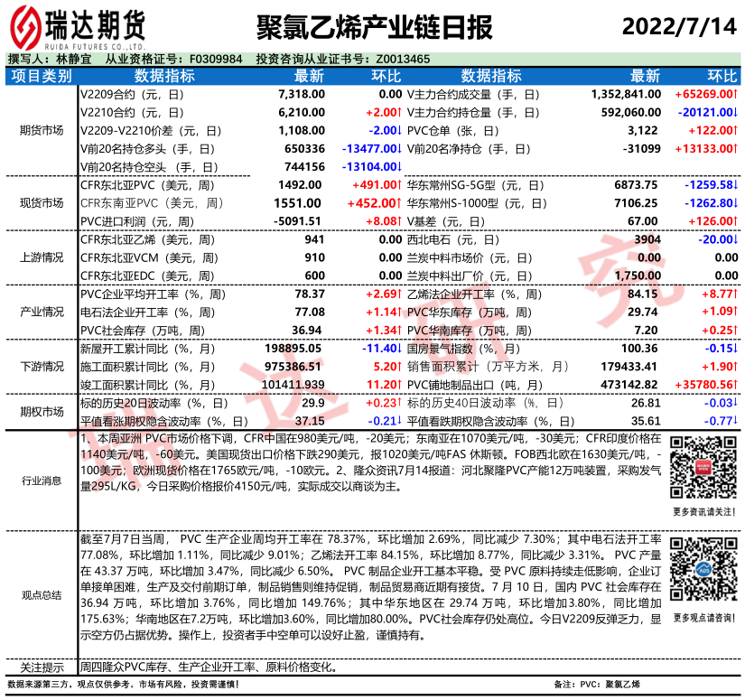Click the 关注提示 row label
Screen dimensions: 745x700
(41, 668)
